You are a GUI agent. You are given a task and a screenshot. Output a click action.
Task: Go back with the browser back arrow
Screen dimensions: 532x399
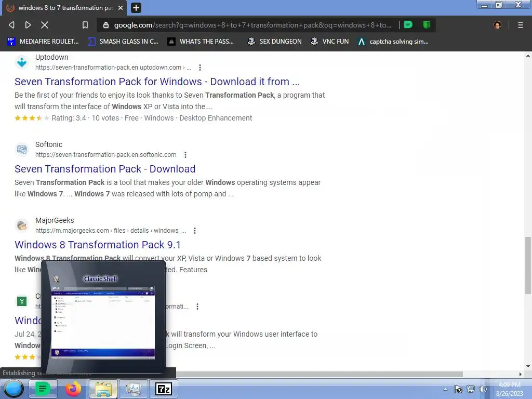(x=11, y=25)
